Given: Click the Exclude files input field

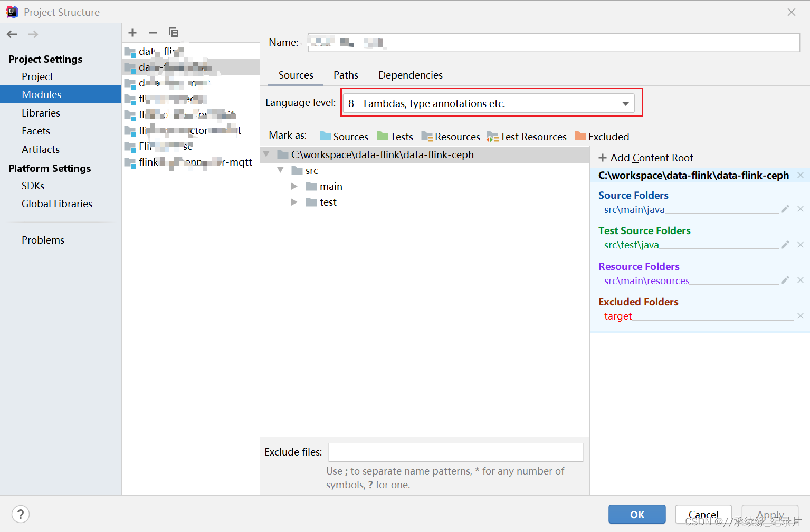Looking at the screenshot, I should (x=456, y=452).
